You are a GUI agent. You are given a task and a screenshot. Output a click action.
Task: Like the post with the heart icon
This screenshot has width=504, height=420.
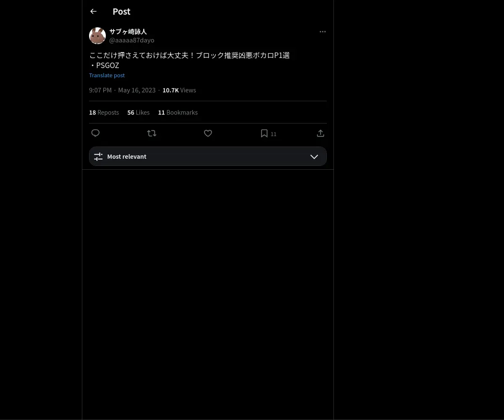point(208,133)
